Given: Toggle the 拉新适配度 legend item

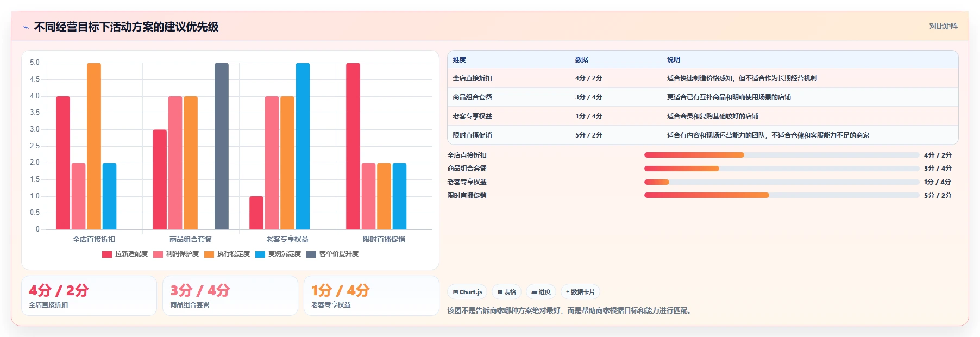Looking at the screenshot, I should (125, 254).
